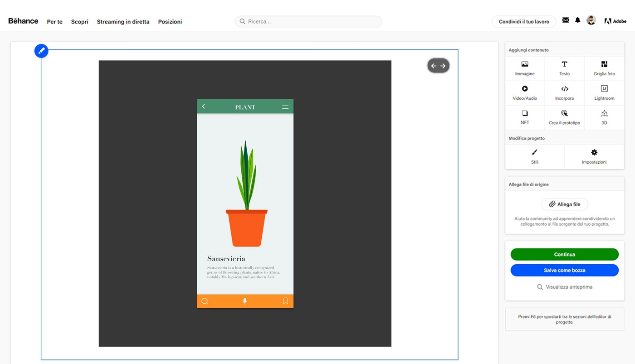Image resolution: width=635 pixels, height=364 pixels.
Task: Add an Immagine content block
Action: pos(525,68)
